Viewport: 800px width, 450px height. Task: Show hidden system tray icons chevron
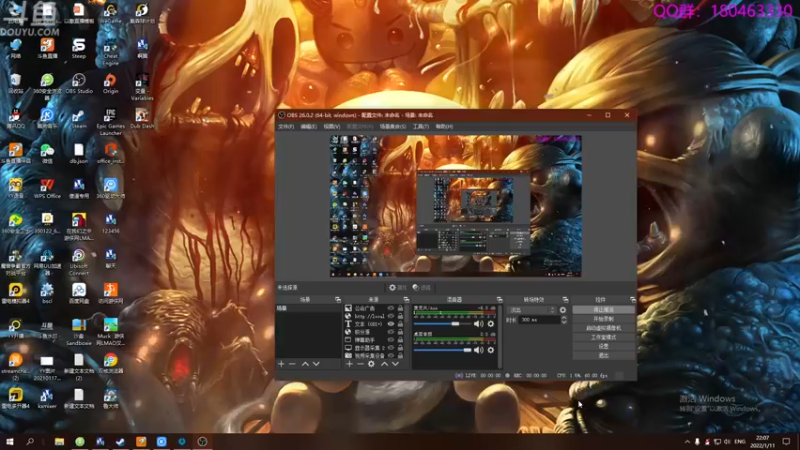[x=687, y=441]
